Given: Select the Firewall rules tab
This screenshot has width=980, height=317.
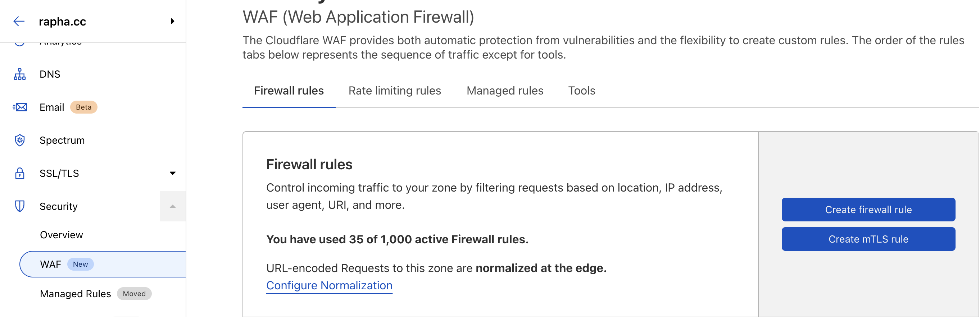Looking at the screenshot, I should click(289, 91).
